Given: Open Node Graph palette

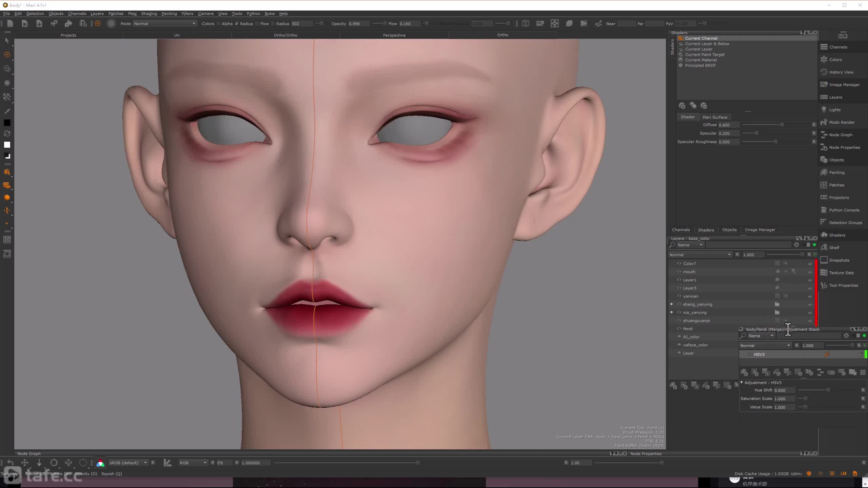Looking at the screenshot, I should click(836, 135).
